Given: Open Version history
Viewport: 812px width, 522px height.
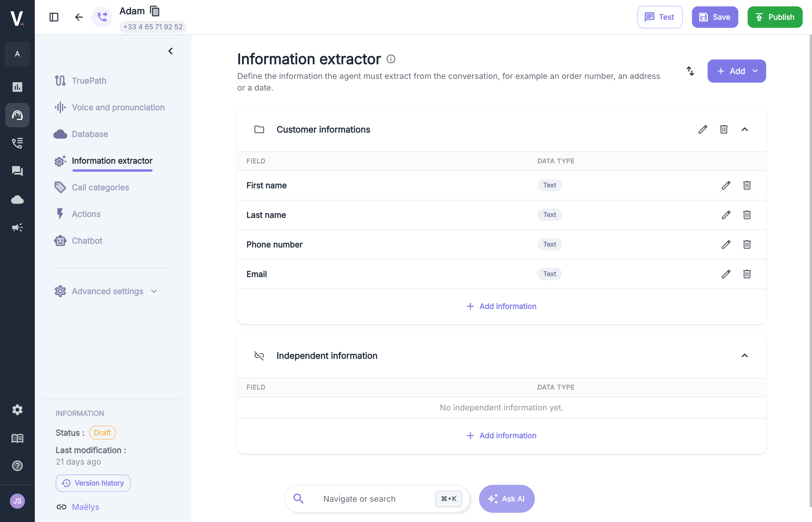Looking at the screenshot, I should [x=93, y=483].
